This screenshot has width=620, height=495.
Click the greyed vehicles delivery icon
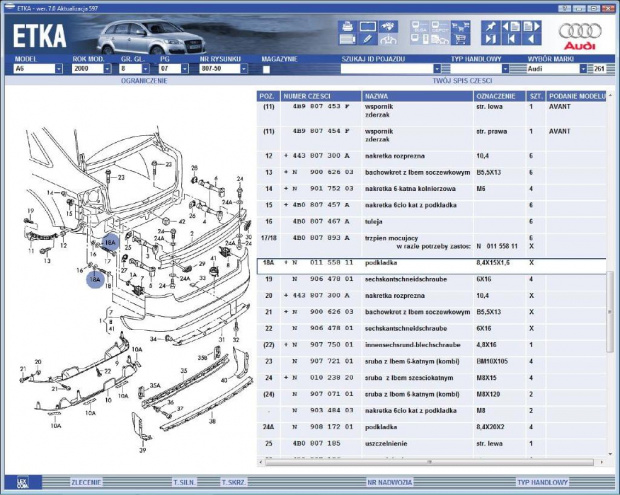(x=440, y=39)
